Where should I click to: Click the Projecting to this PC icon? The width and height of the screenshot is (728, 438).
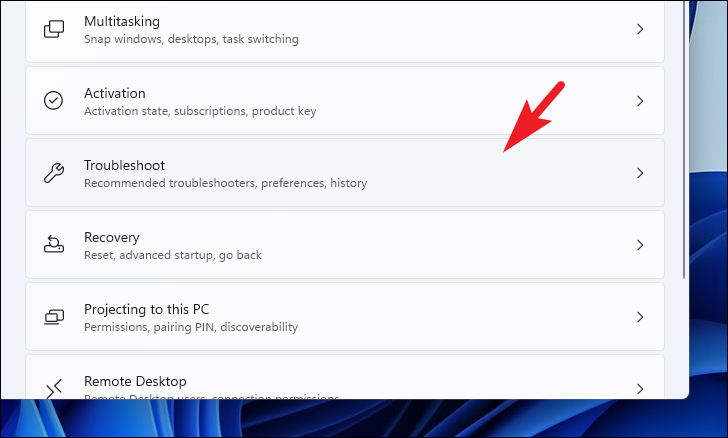(x=54, y=317)
